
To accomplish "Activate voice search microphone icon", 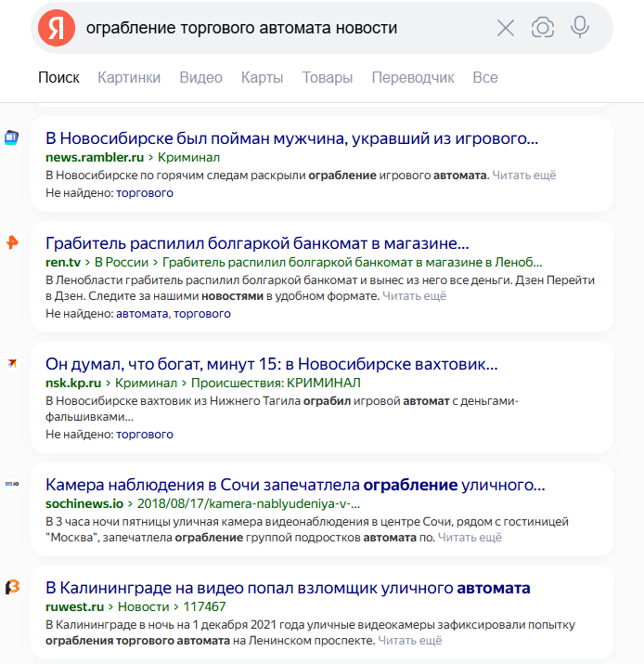I will 580,28.
